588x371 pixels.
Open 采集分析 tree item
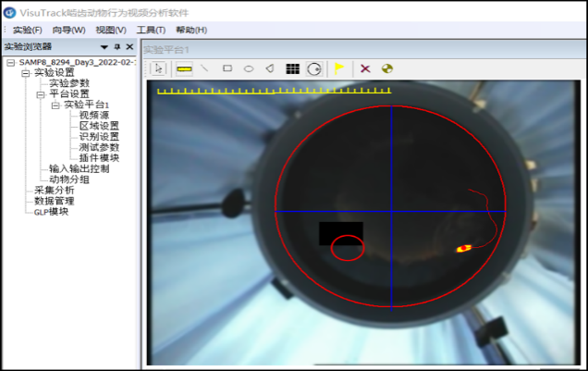point(55,191)
